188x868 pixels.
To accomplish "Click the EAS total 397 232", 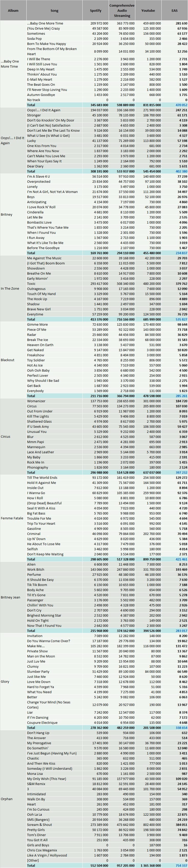I will (174, 472).
